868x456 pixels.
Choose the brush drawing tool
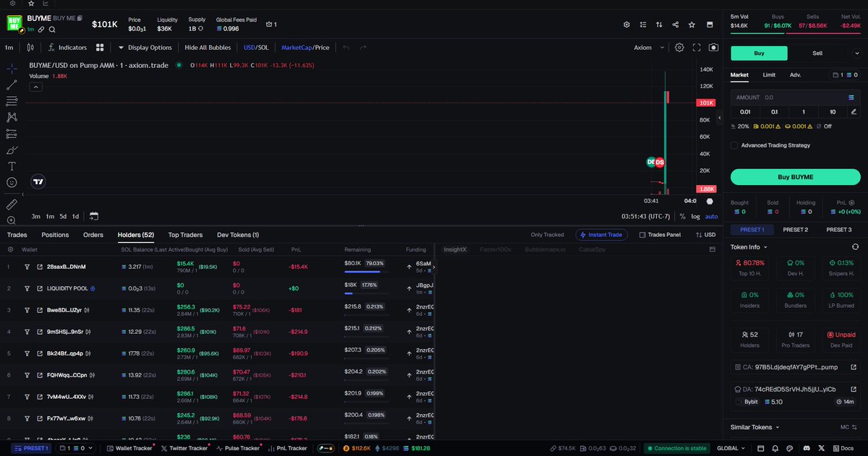click(12, 150)
